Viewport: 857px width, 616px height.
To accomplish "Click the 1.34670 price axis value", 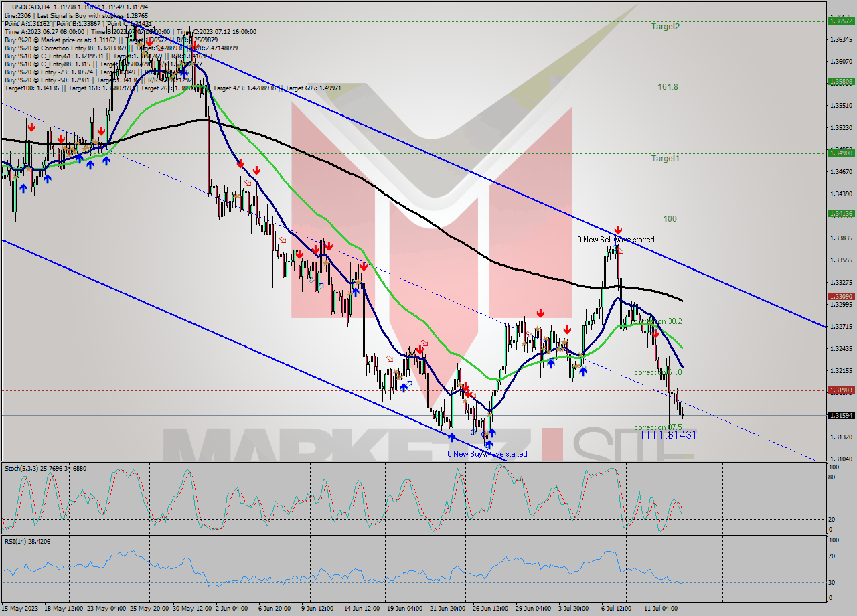I will (841, 172).
